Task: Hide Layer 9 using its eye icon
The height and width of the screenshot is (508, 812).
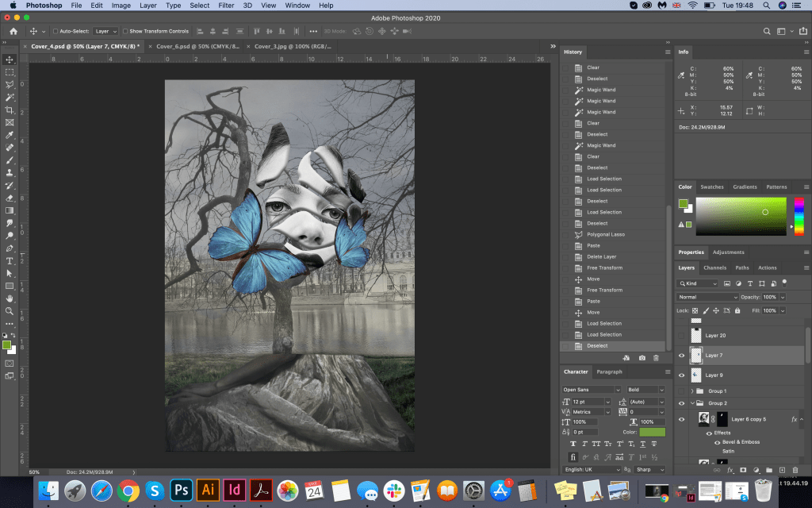Action: [x=681, y=375]
